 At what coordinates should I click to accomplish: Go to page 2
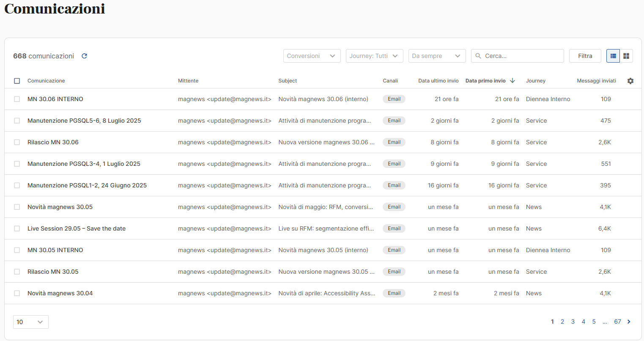point(562,322)
